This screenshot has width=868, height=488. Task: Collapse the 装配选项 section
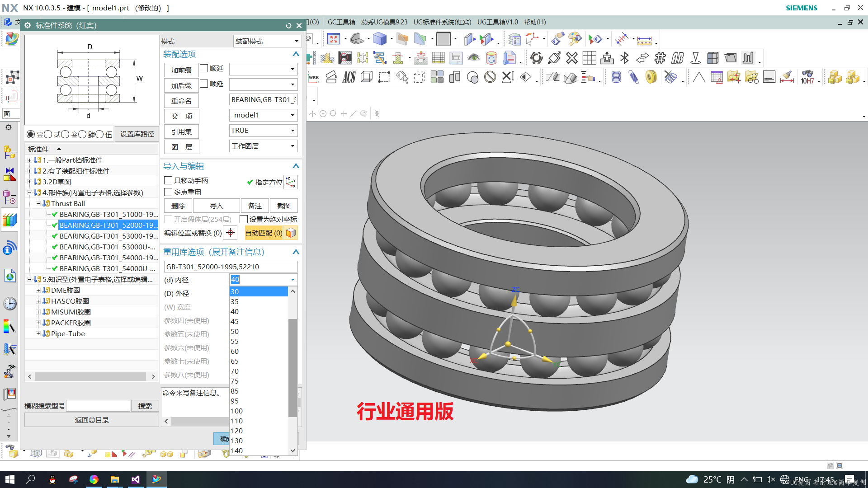click(x=296, y=54)
